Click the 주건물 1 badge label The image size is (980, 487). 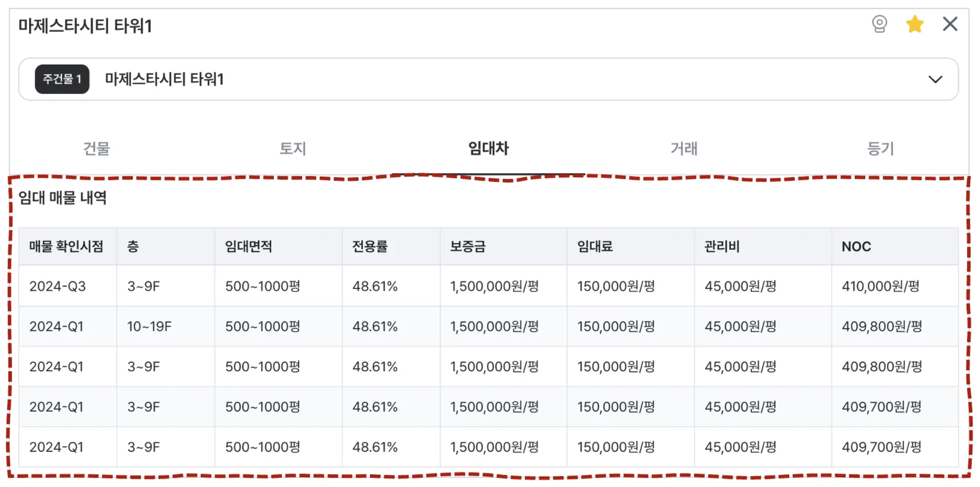coord(62,79)
